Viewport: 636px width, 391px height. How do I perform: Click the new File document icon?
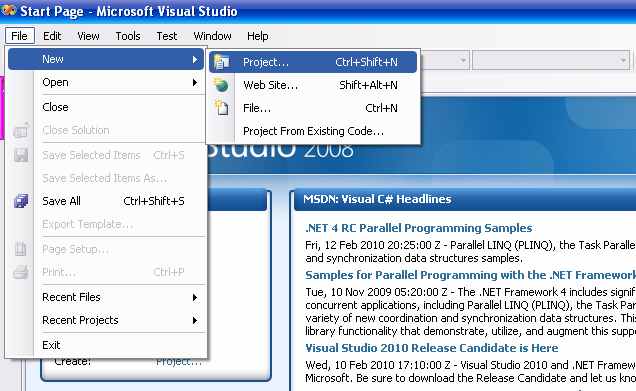click(x=221, y=108)
